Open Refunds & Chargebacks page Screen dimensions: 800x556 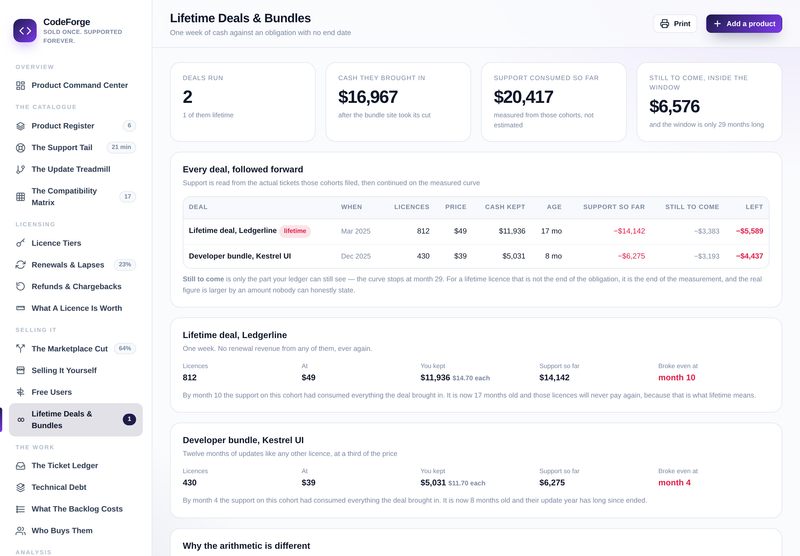coord(76,287)
